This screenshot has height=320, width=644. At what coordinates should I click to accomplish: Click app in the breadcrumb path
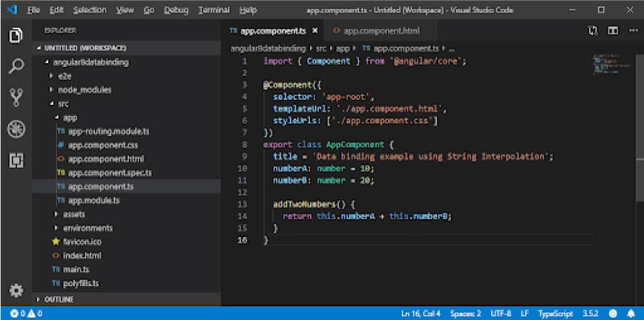pos(343,48)
